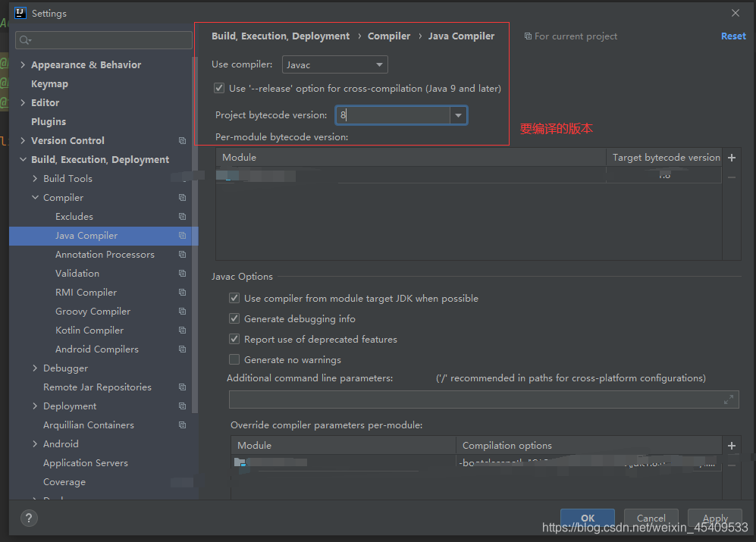Image resolution: width=756 pixels, height=542 pixels.
Task: Toggle the '--release' cross-compilation option
Action: 219,88
